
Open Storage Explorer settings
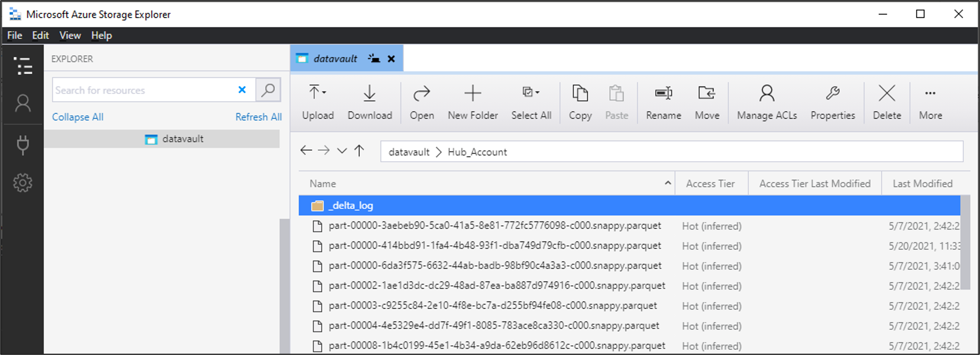[23, 182]
